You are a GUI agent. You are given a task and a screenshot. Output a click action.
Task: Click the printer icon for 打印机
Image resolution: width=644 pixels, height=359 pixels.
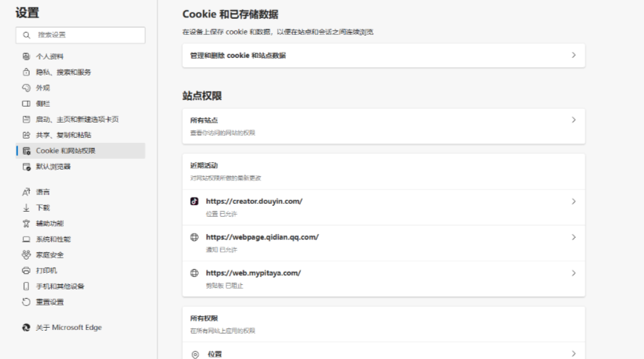(26, 271)
